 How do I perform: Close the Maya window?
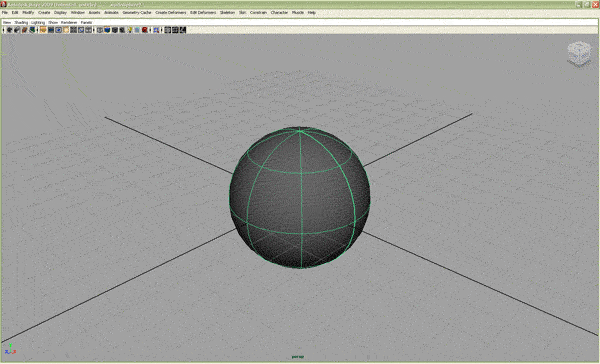pos(595,5)
